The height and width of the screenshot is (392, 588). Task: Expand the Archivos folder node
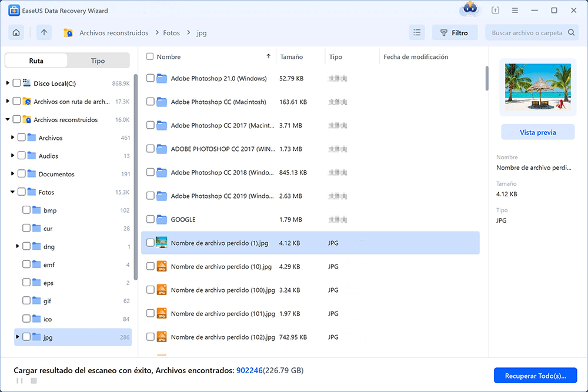12,138
